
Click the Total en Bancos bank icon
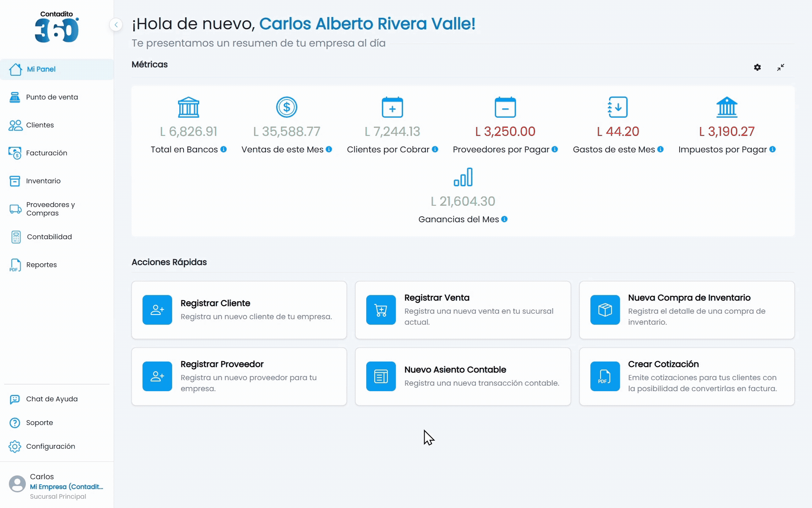pos(189,107)
